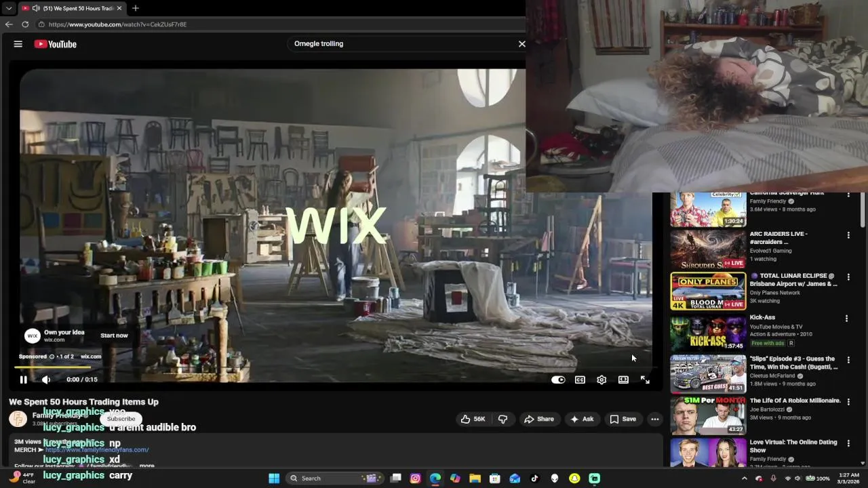Click the ad progress bar
The image size is (868, 488).
pos(336,367)
